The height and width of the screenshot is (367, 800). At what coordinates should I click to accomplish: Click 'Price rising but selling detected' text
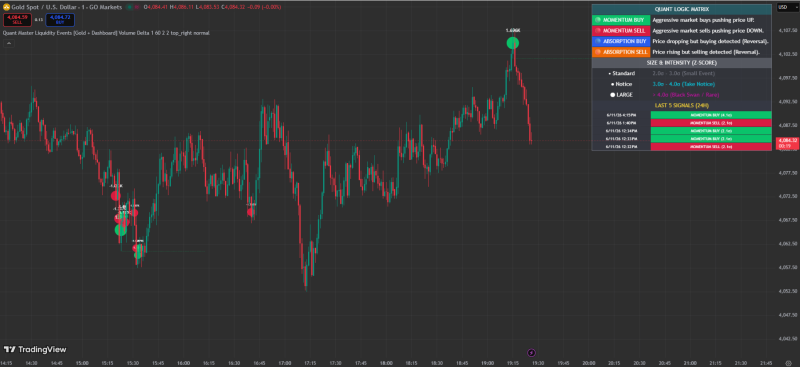706,52
